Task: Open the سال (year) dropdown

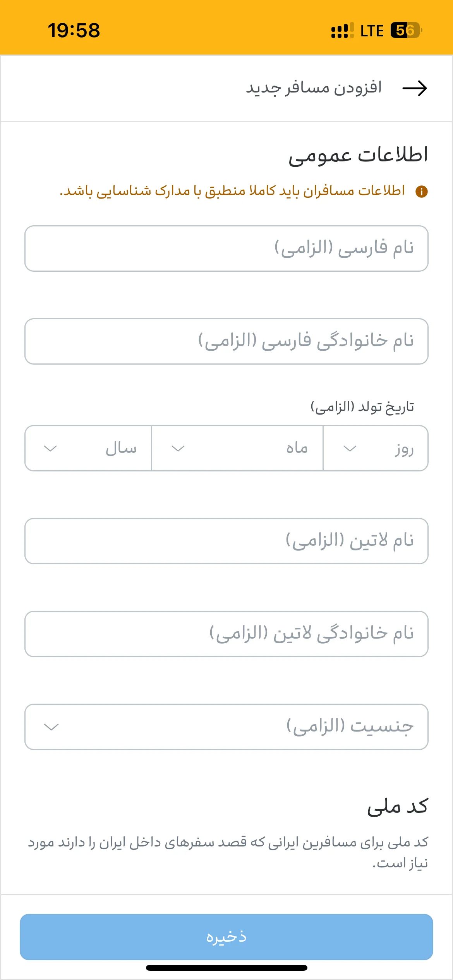Action: [x=88, y=448]
